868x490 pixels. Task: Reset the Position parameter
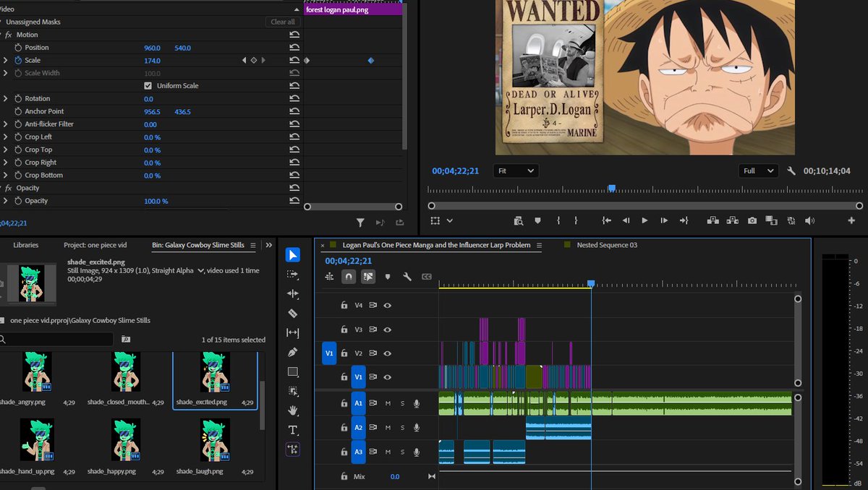pos(294,48)
